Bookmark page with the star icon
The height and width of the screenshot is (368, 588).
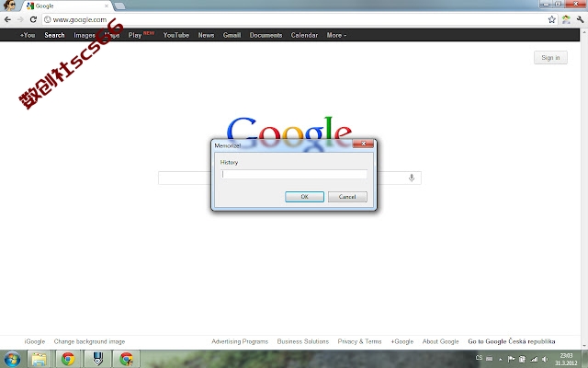551,19
